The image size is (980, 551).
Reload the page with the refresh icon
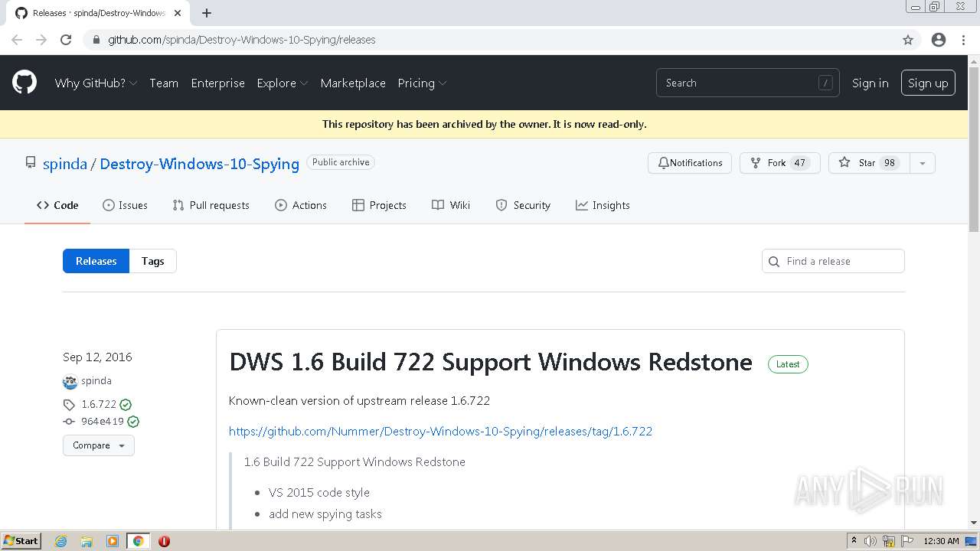tap(66, 40)
